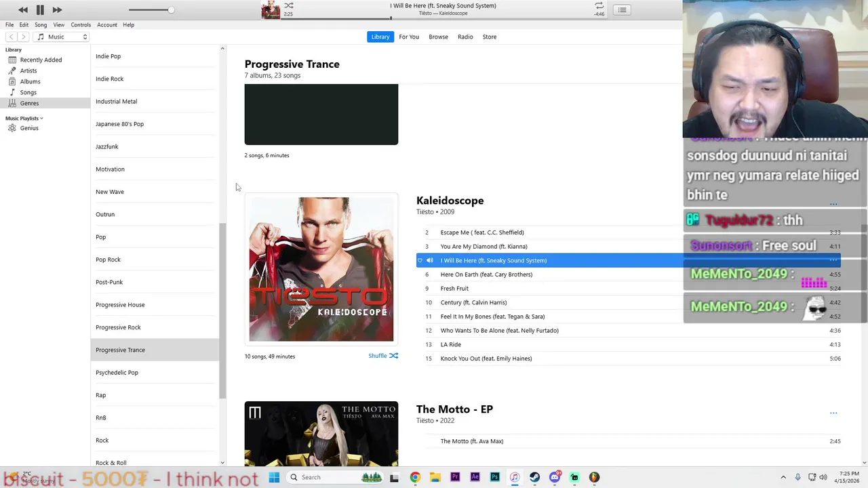Click The Motto EP album cover
Image resolution: width=868 pixels, height=488 pixels.
coord(321,434)
